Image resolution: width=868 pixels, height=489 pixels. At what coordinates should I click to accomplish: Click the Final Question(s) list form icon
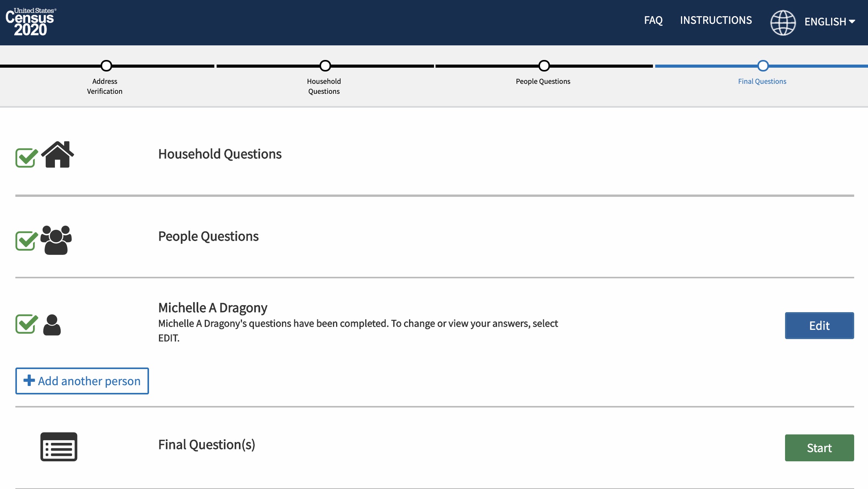pyautogui.click(x=59, y=447)
